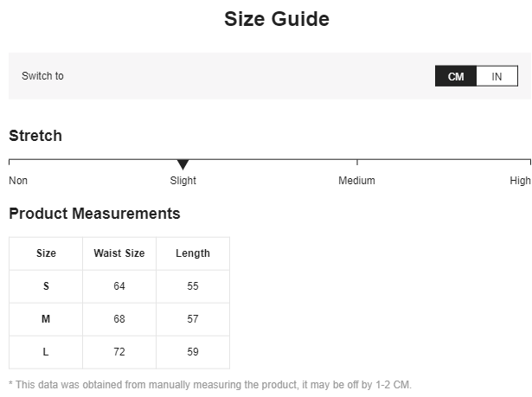Click the Length column header
The image size is (532, 397).
coord(193,253)
